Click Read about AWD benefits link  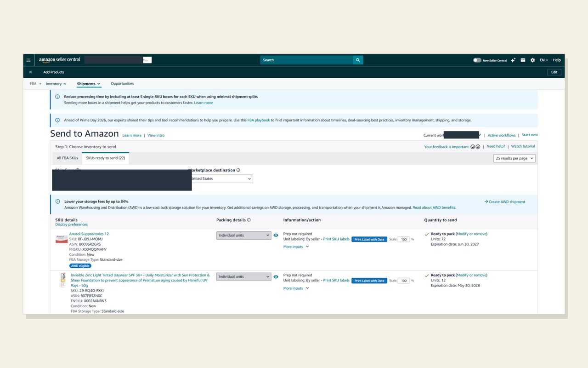[x=434, y=208]
